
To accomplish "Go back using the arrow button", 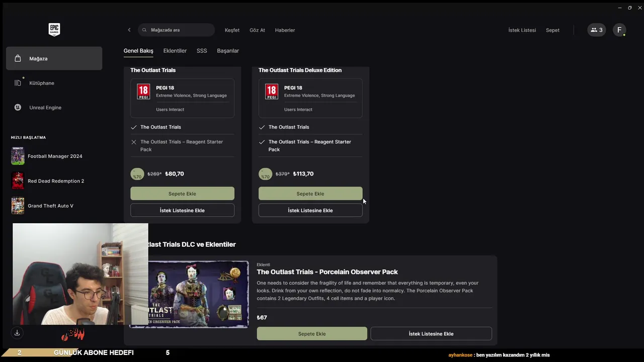I will coord(129,30).
